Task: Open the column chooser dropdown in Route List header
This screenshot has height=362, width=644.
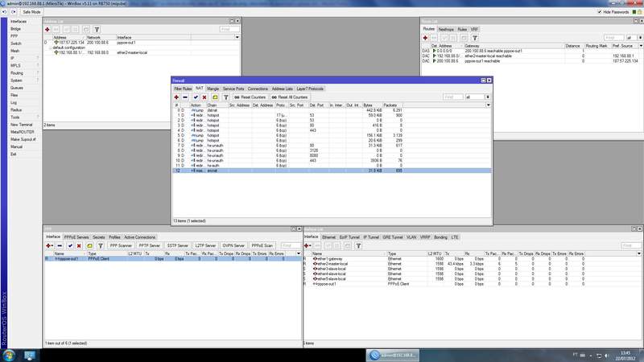Action: (x=641, y=46)
